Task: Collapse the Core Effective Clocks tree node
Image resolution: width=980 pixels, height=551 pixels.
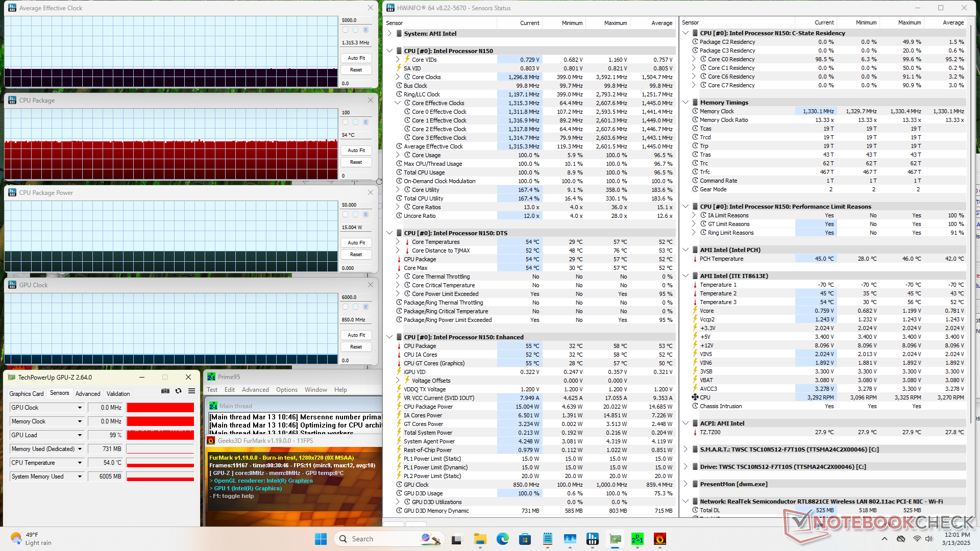Action: [398, 103]
